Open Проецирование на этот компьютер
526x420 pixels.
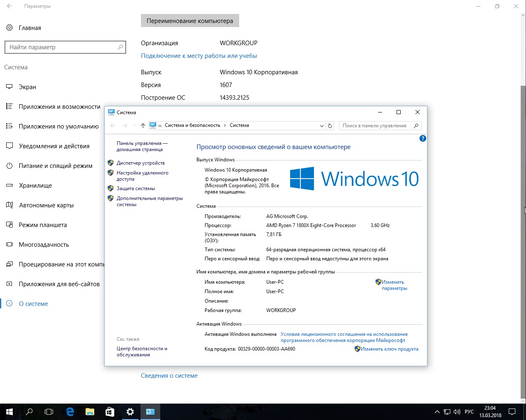[x=55, y=264]
